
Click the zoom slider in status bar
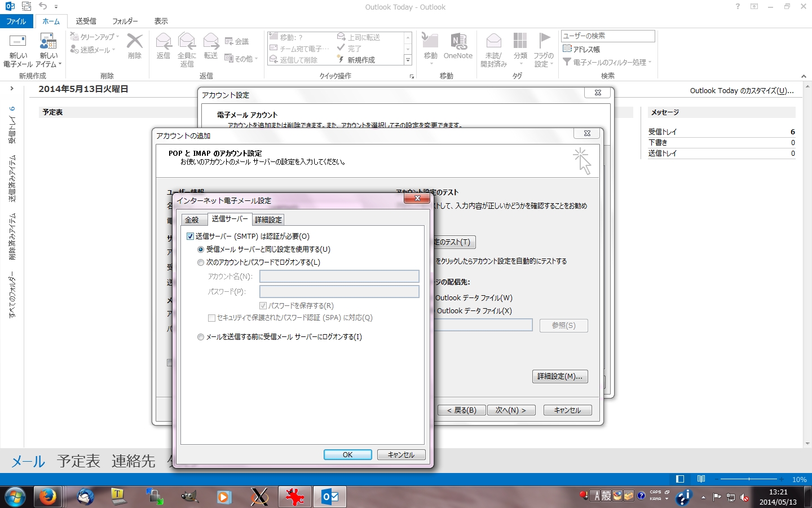pyautogui.click(x=749, y=479)
